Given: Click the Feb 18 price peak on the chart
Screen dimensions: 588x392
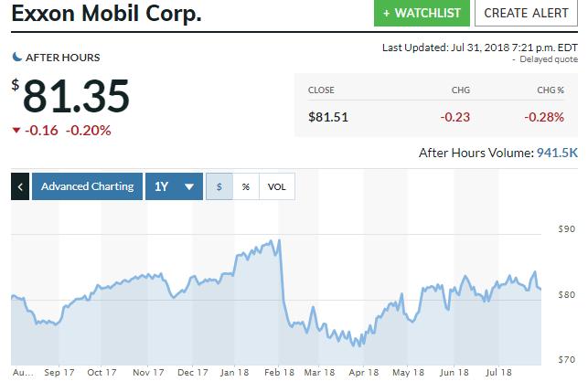Looking at the screenshot, I should [279, 240].
